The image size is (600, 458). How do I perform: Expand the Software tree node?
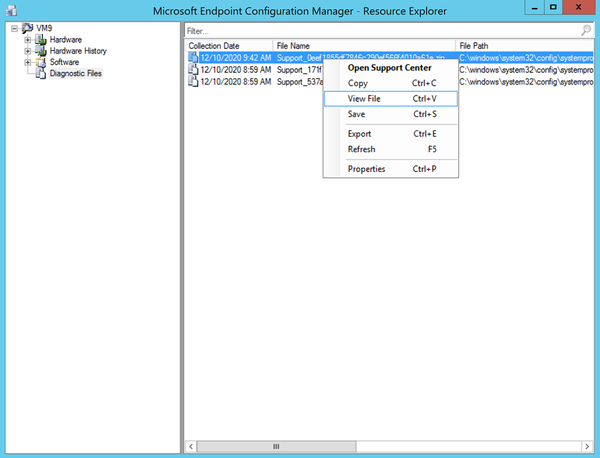tap(28, 62)
